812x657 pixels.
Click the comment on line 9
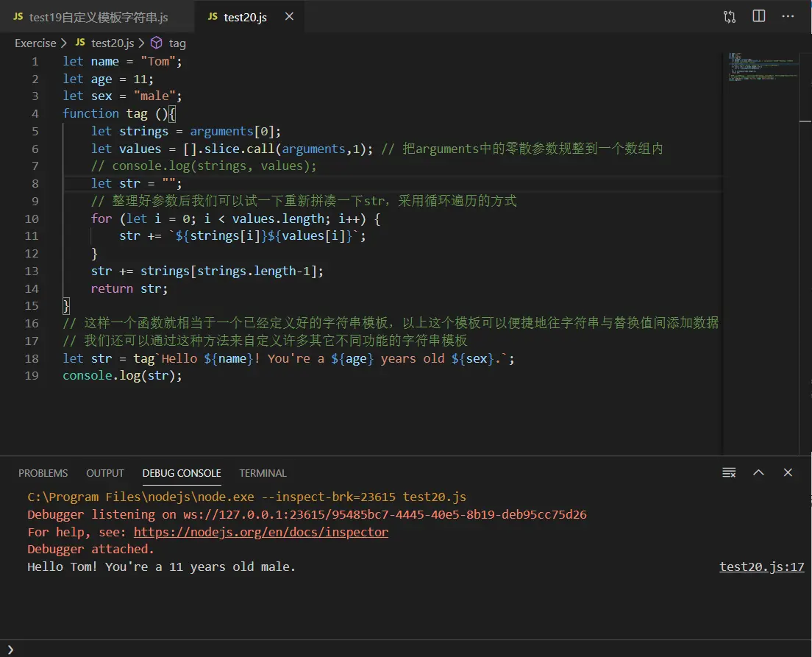point(304,201)
